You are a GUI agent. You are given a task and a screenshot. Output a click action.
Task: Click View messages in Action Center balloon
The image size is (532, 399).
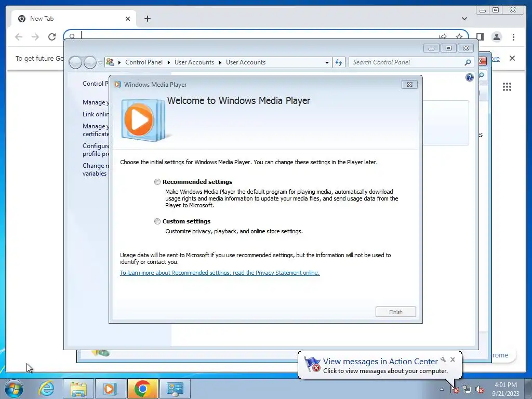click(x=380, y=362)
